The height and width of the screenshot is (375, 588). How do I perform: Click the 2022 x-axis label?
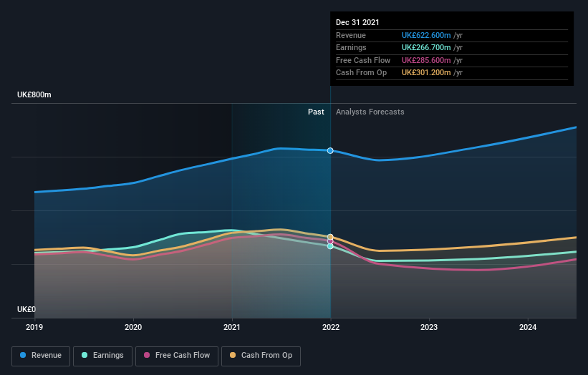coord(331,328)
